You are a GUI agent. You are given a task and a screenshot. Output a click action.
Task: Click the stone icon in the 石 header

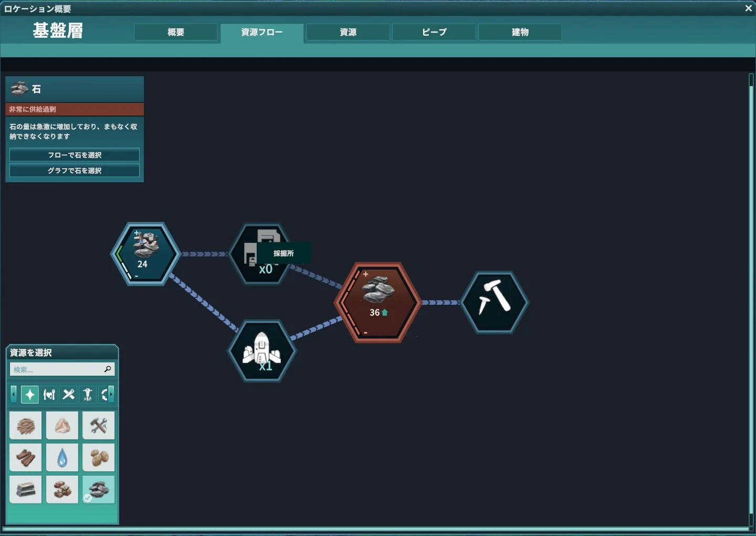tap(19, 89)
